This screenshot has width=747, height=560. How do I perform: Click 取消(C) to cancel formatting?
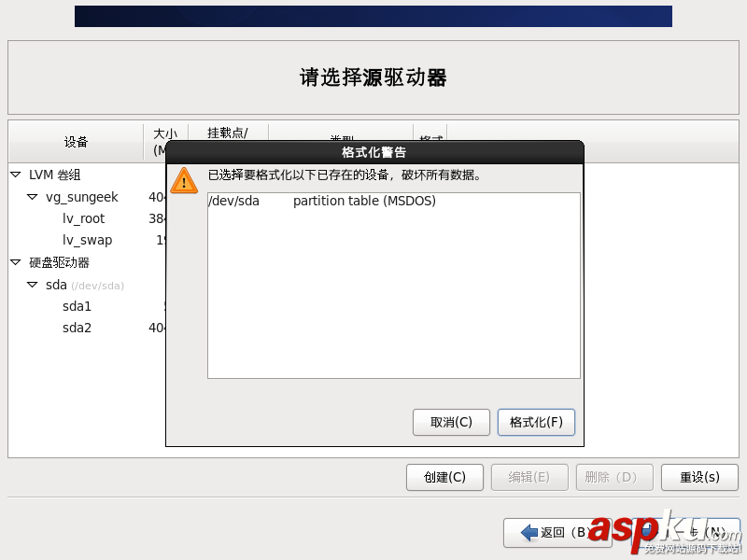click(451, 422)
